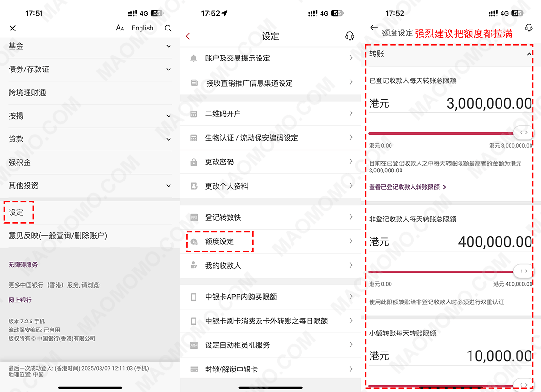Expand the 其他投资 dropdown

point(168,186)
